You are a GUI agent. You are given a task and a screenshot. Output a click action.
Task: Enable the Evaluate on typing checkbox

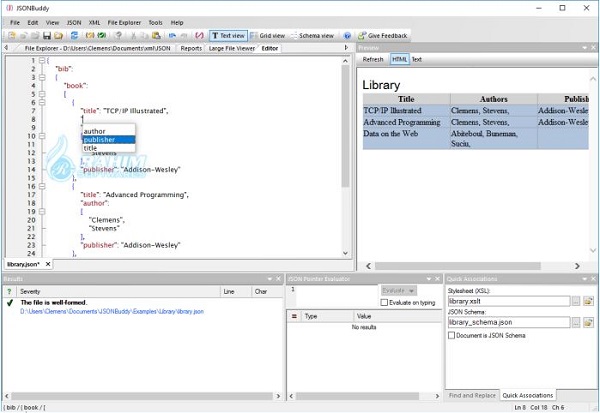(385, 302)
